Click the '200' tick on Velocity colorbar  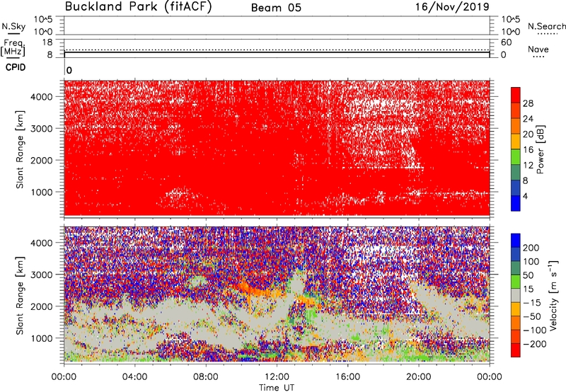(531, 248)
